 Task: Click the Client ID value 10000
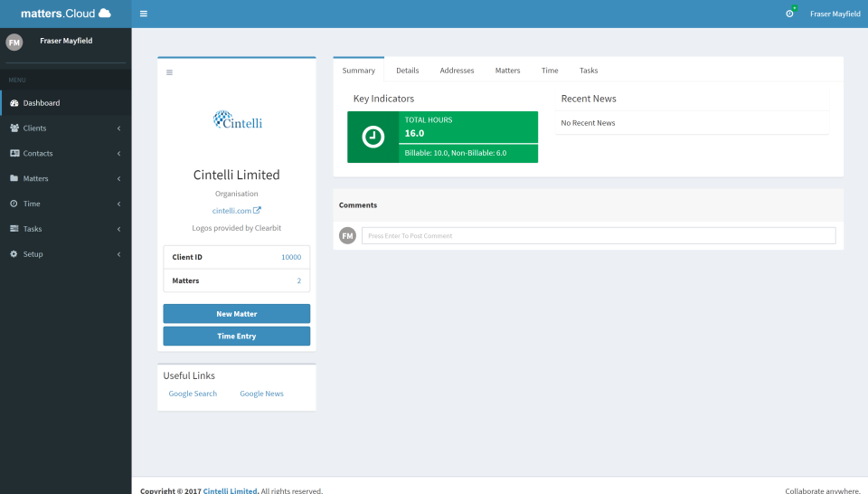tap(291, 257)
